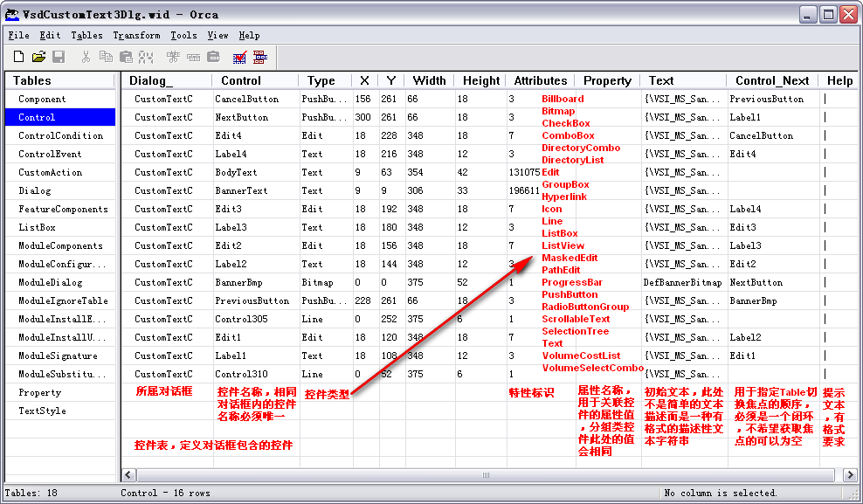Select the ControlCondition table
This screenshot has width=863, height=504.
pos(60,135)
